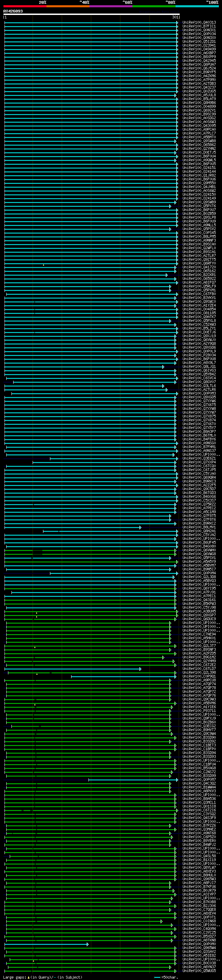This screenshot has width=222, height=980.
Task: Click the purple ~60% identity legend bar
Action: click(111, 6)
